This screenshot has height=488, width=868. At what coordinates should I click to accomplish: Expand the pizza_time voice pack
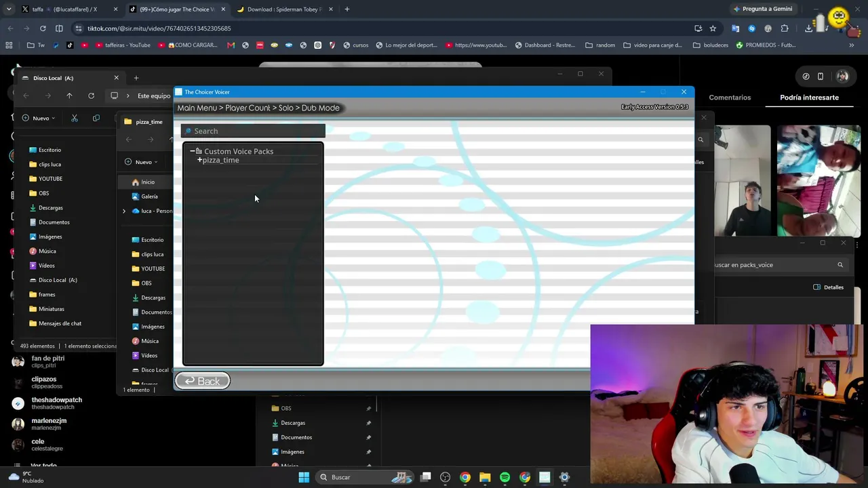[x=199, y=160]
